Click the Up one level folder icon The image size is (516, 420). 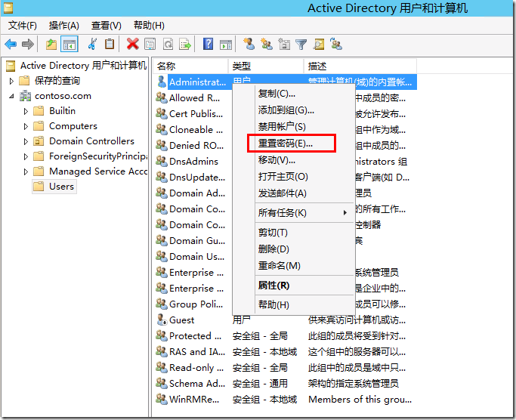click(51, 44)
